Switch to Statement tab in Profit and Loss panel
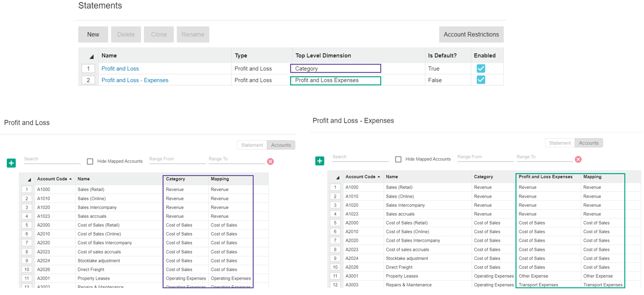 coord(252,145)
